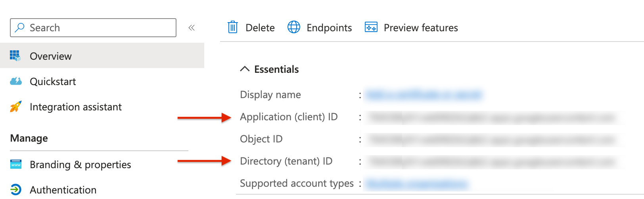Click the globe Endpoints icon
644x199 pixels.
[x=294, y=27]
